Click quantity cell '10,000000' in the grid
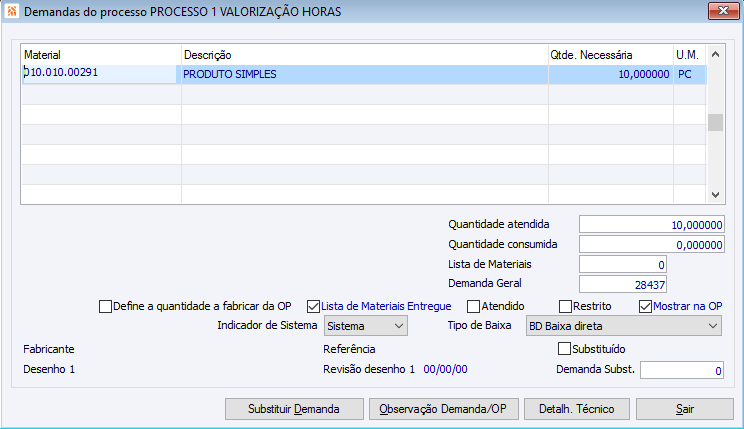The height and width of the screenshot is (429, 744). point(611,75)
